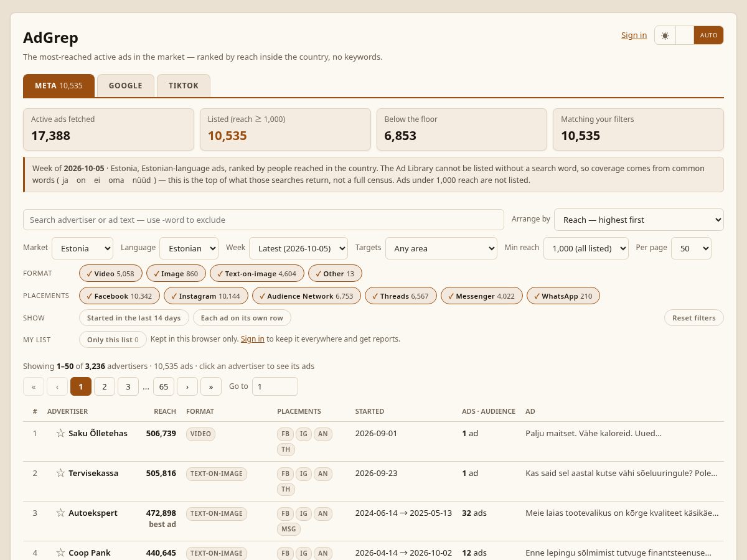Click Autoekspert MSG placement badge

click(289, 529)
